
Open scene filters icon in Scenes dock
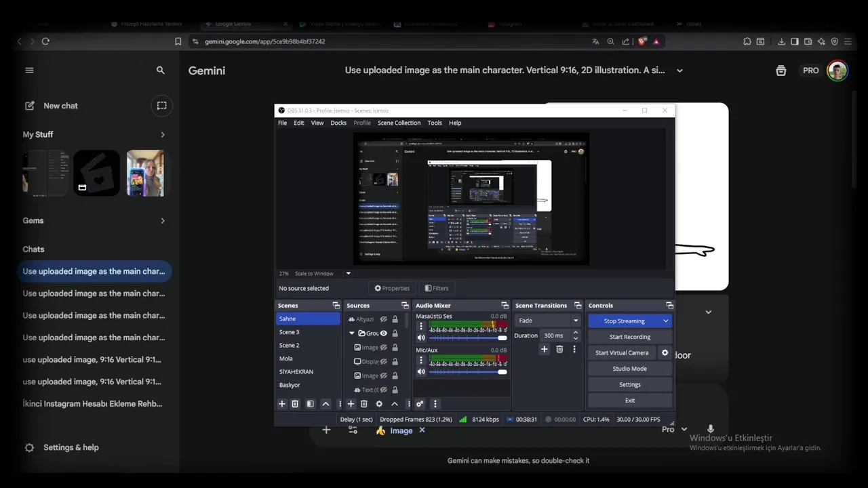(310, 404)
